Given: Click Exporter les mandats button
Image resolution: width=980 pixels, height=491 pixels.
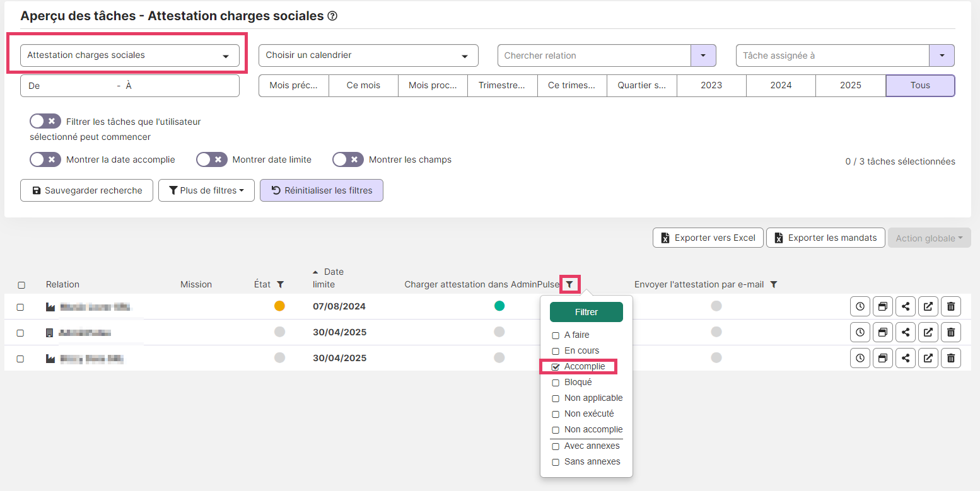Looking at the screenshot, I should (x=825, y=238).
